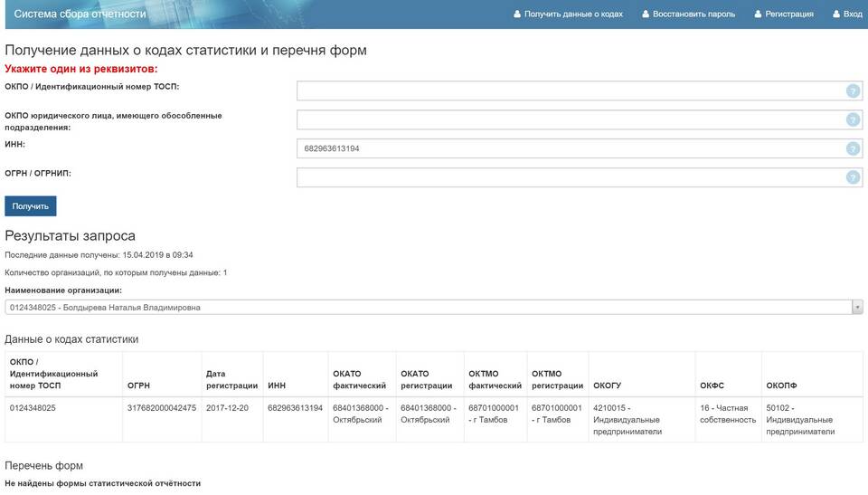Click user icon beside Получить данные о кодах

pos(517,14)
